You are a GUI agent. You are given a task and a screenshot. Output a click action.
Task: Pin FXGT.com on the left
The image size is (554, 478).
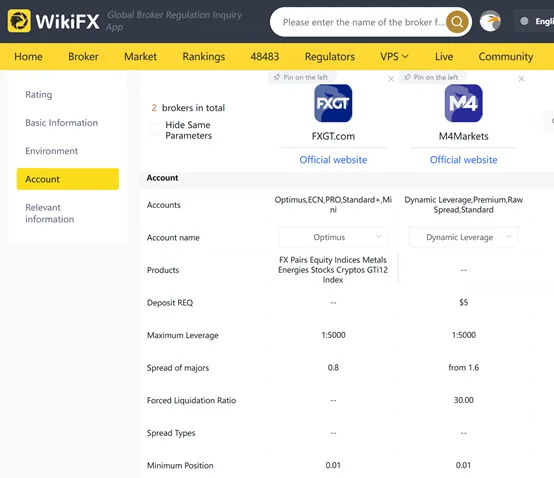[x=301, y=77]
